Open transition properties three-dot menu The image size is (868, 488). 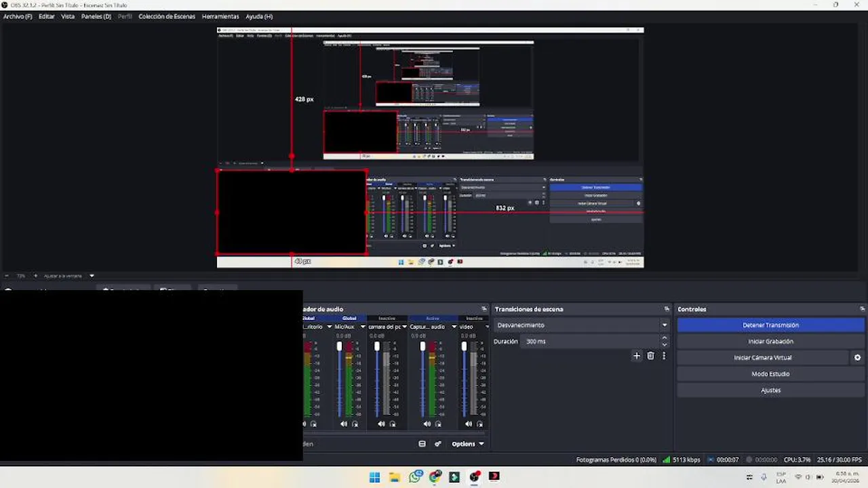664,356
